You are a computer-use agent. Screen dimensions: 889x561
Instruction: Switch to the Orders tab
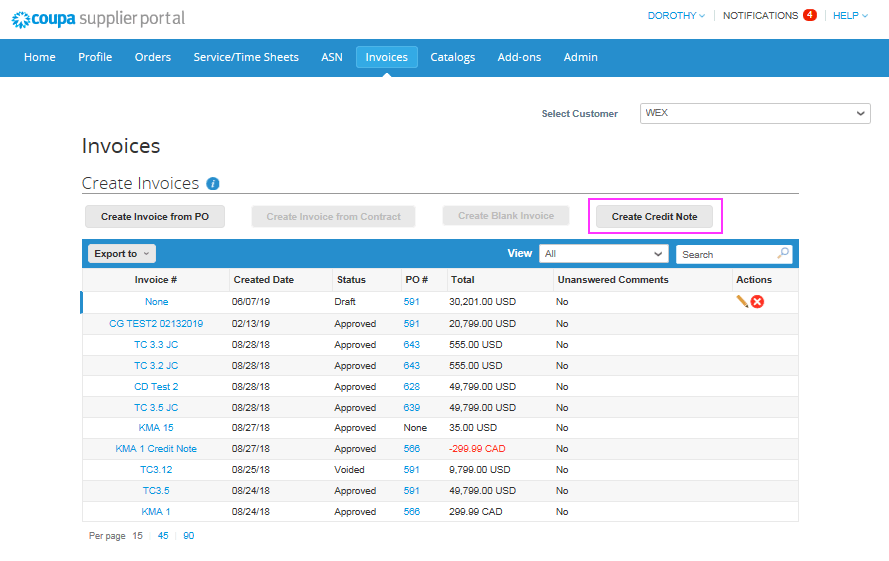pyautogui.click(x=153, y=57)
